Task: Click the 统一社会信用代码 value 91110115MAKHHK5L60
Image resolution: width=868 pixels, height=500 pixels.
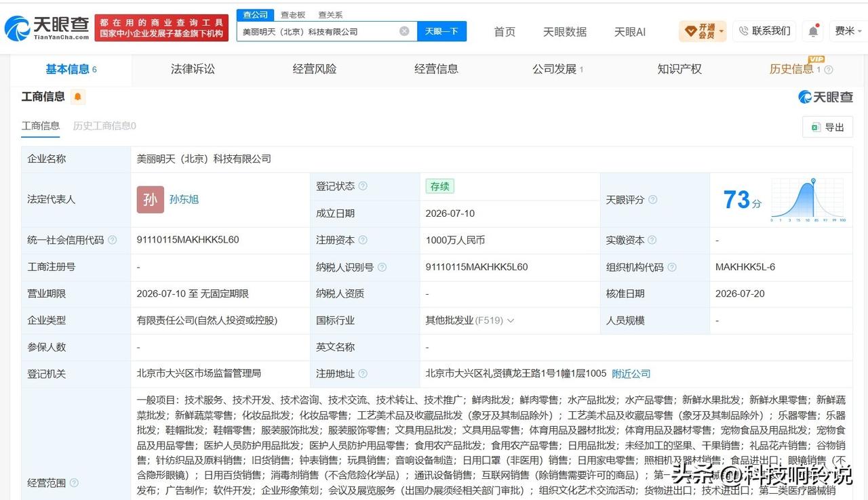Action: click(x=188, y=240)
